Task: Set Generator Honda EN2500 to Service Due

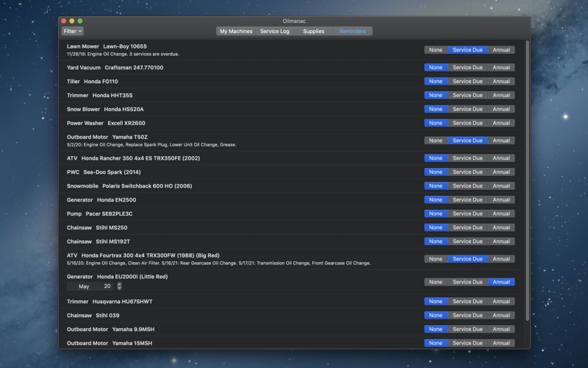Action: [x=467, y=199]
